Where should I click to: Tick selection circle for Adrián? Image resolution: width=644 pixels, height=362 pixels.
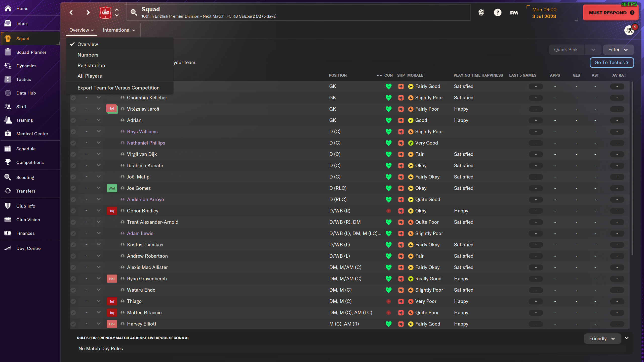point(73,120)
